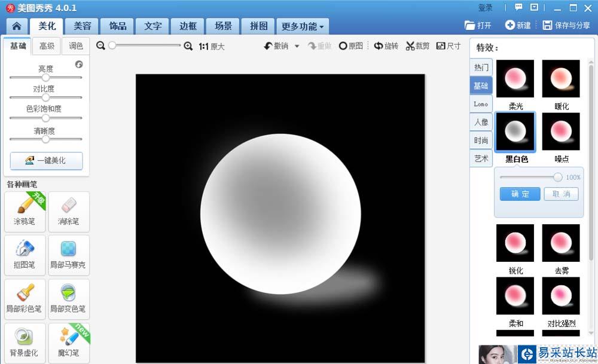The width and height of the screenshot is (598, 364).
Task: Click 登录 to sign in
Action: pyautogui.click(x=486, y=8)
